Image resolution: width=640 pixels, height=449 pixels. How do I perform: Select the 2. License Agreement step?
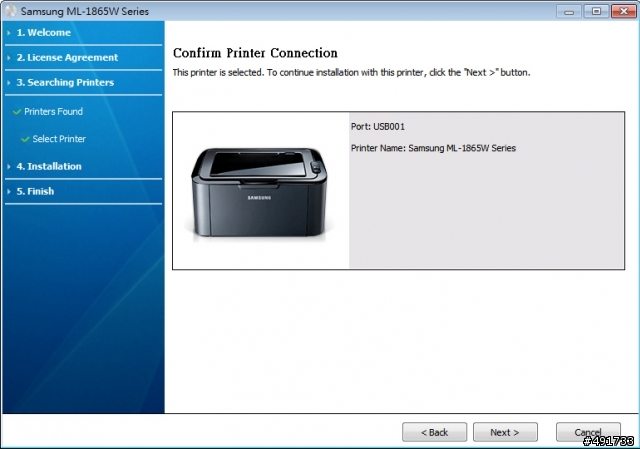(x=67, y=58)
